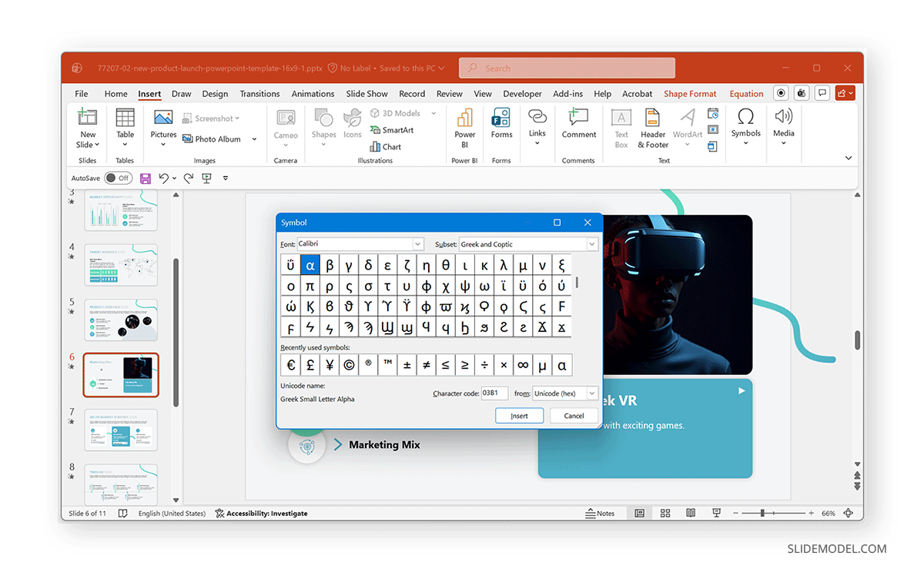
Task: Click the record button icon near Share
Action: [x=782, y=93]
